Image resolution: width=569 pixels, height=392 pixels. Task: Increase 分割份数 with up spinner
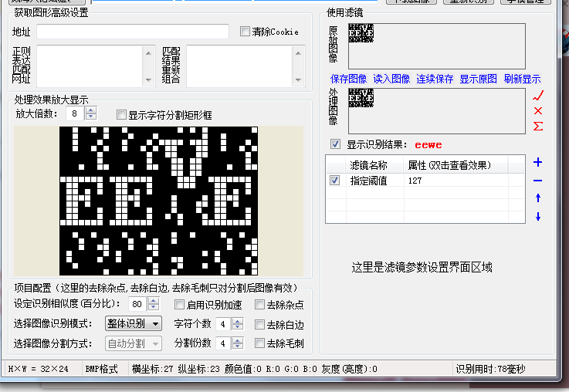pyautogui.click(x=238, y=340)
